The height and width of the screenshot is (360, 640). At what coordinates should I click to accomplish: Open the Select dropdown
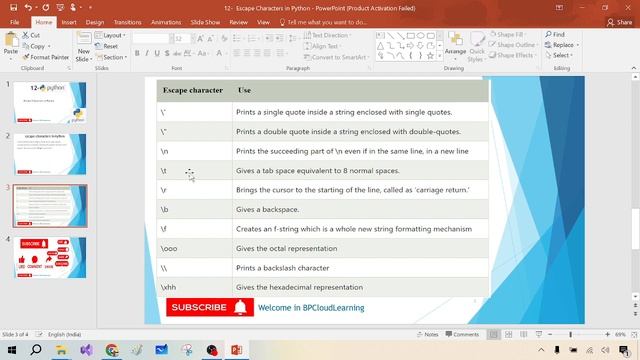click(559, 55)
